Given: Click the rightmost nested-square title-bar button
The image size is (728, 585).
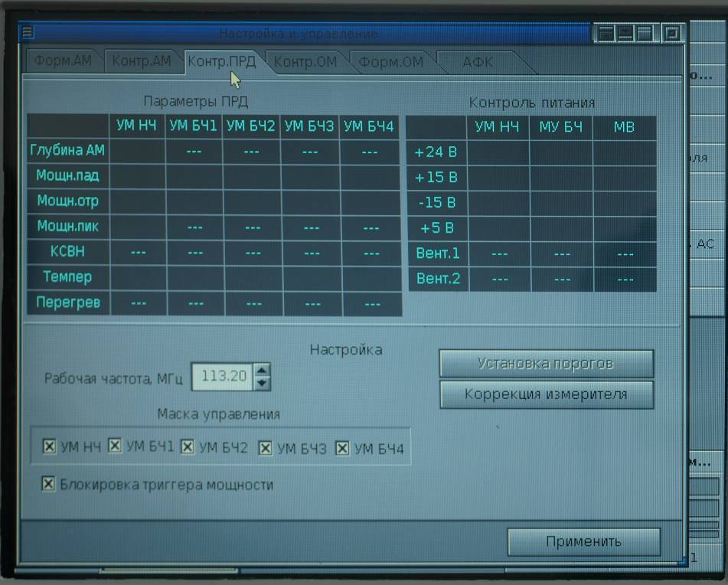Looking at the screenshot, I should pyautogui.click(x=672, y=33).
